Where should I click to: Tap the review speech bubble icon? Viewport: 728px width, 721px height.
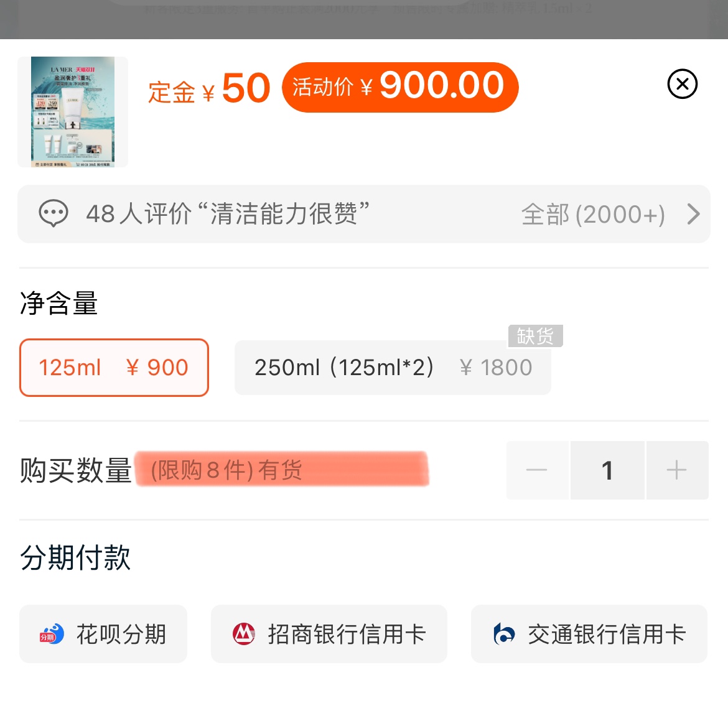point(54,214)
